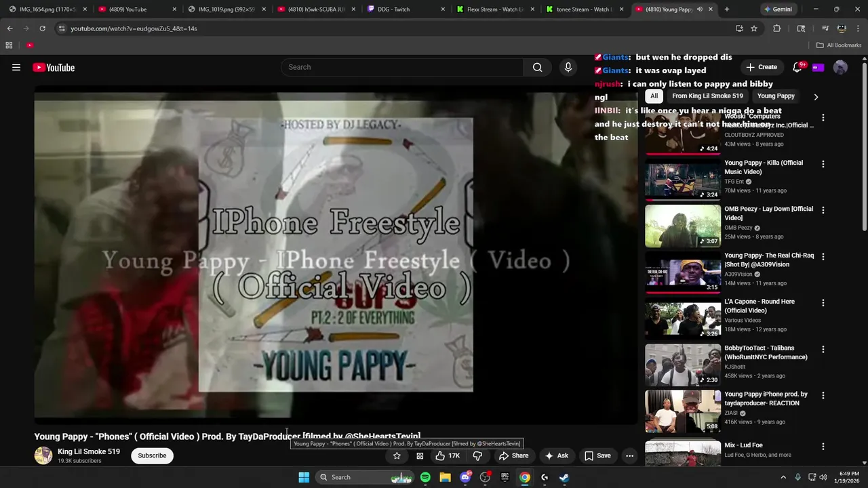Click the YouTube search input field
Viewport: 868px width, 488px height.
click(402, 67)
